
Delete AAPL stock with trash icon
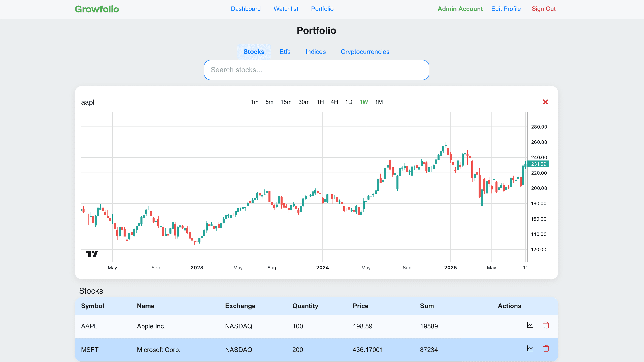(x=546, y=325)
